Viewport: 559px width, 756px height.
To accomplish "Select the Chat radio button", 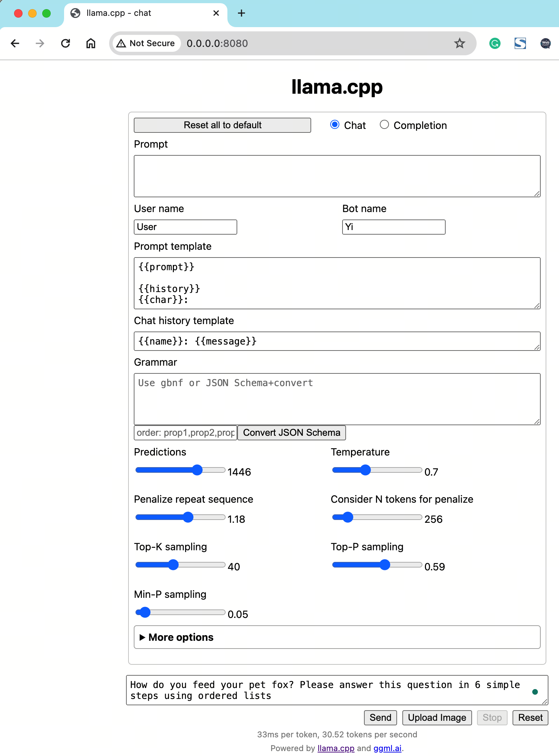I will 335,125.
